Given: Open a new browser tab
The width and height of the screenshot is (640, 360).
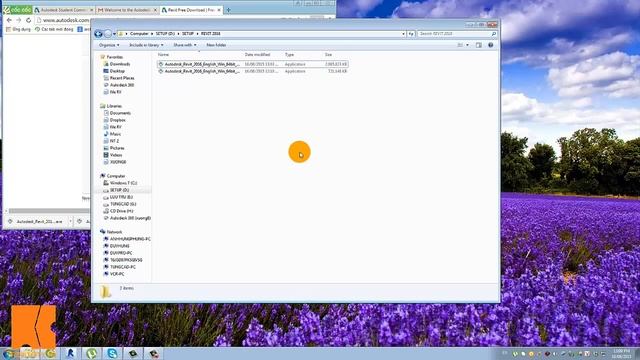Looking at the screenshot, I should (x=229, y=10).
